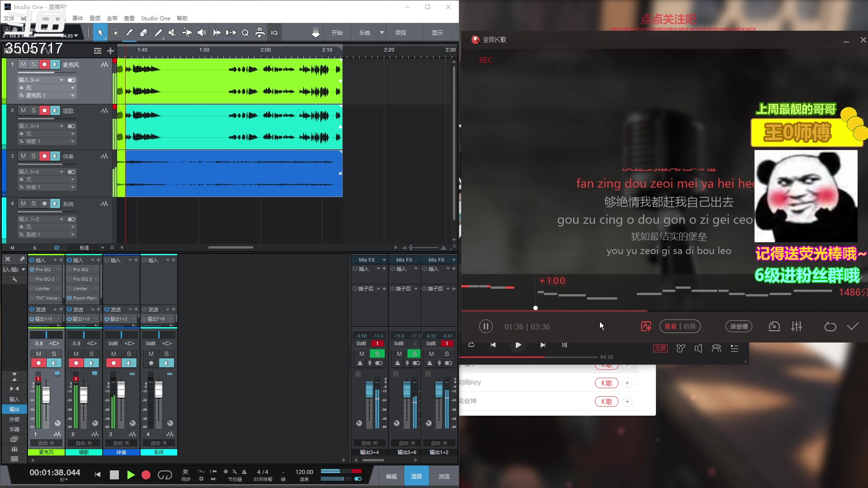Select the Eraser tool
Image resolution: width=868 pixels, height=488 pixels.
[x=144, y=33]
